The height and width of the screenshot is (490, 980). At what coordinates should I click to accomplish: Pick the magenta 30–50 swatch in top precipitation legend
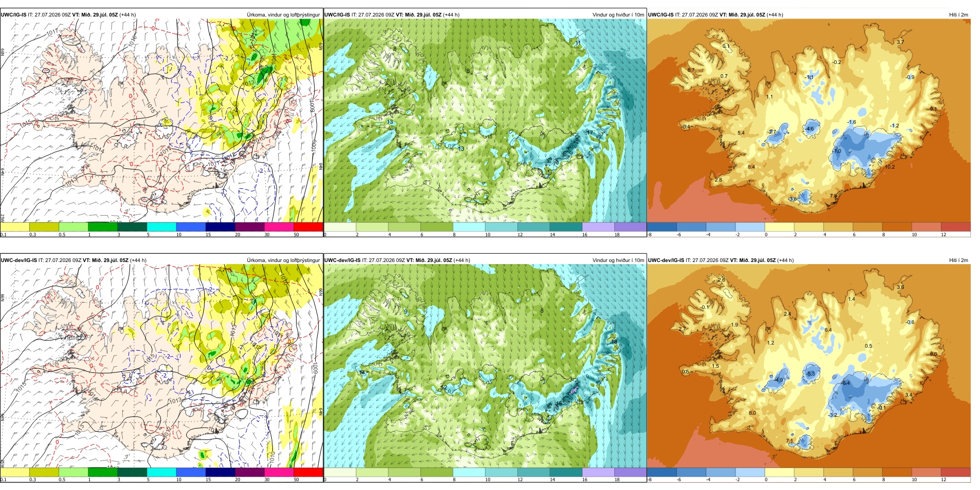coord(279,227)
